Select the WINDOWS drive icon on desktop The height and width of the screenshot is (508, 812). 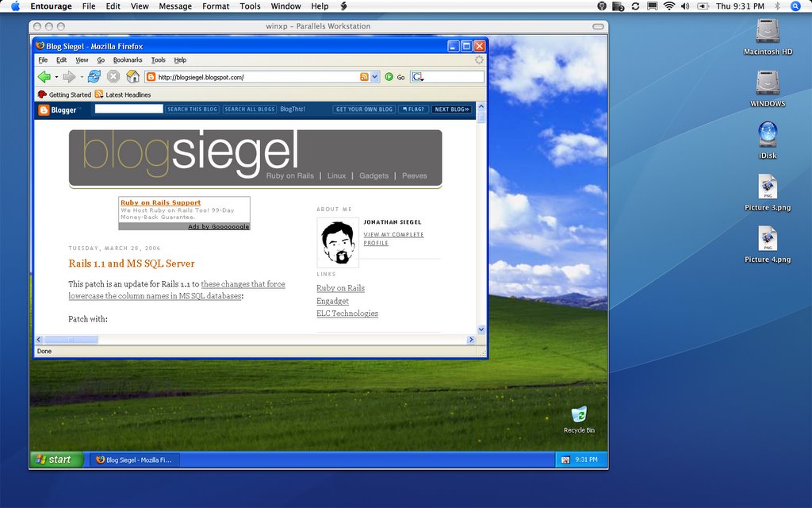click(768, 83)
